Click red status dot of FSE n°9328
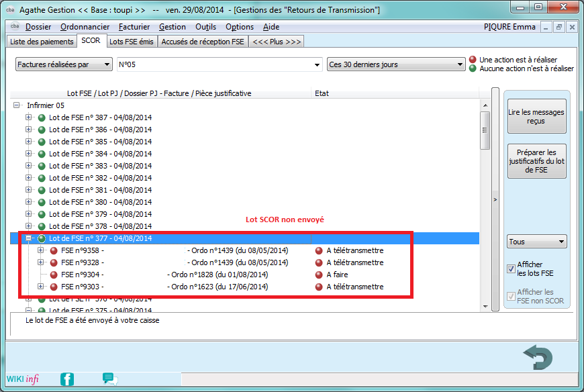This screenshot has width=584, height=392. (54, 263)
